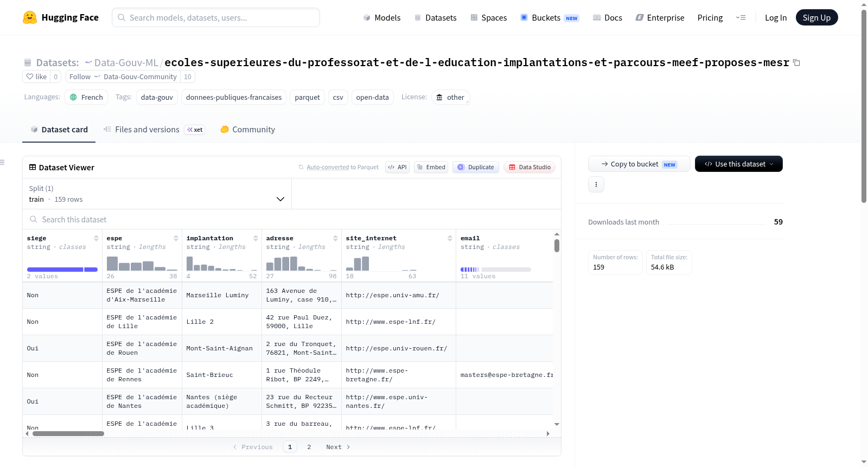Click cell 'masters@espe-bretagne.fr'

(x=505, y=375)
